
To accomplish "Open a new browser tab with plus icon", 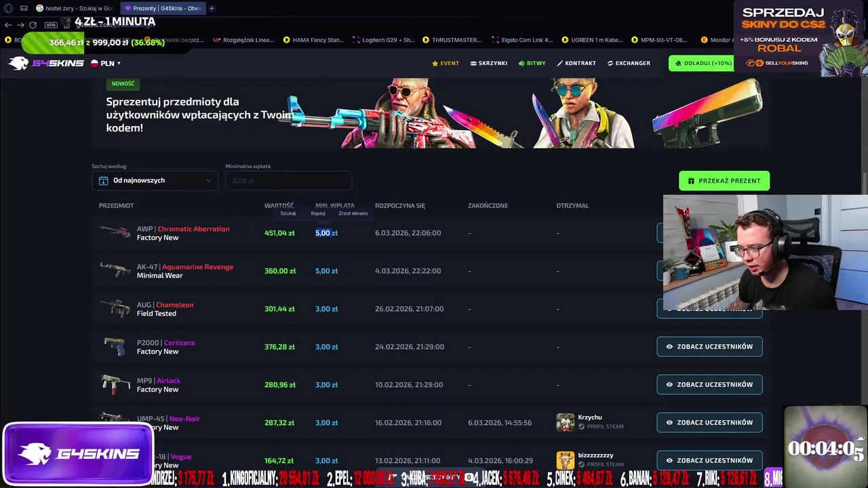I will 212,8.
